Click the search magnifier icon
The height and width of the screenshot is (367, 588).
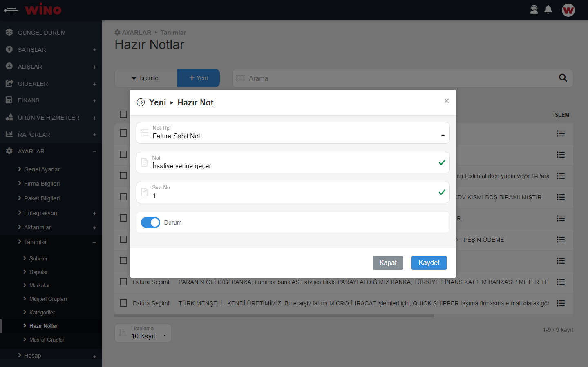[x=563, y=78]
